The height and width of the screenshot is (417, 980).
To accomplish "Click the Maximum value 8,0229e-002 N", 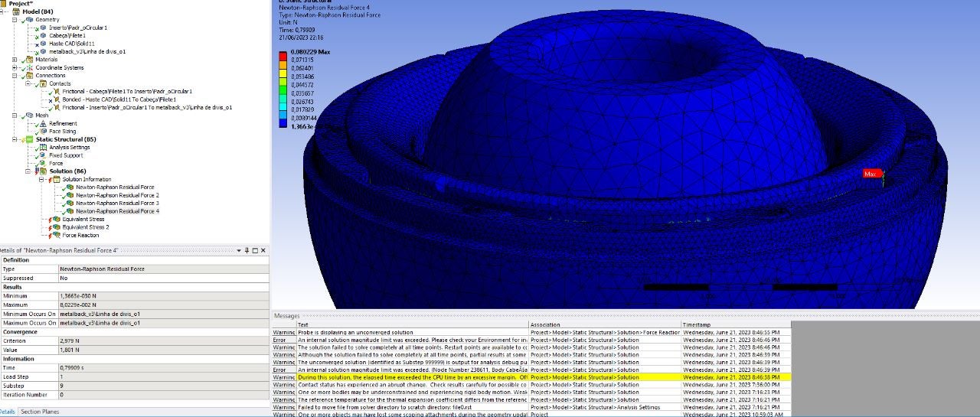I will click(x=163, y=305).
